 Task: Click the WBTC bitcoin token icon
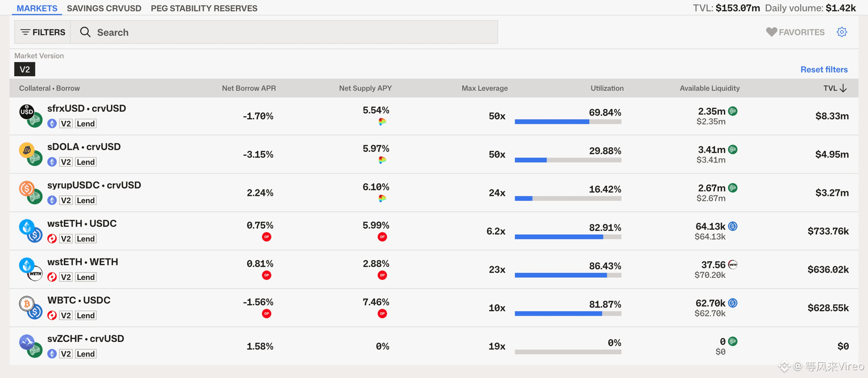(x=26, y=303)
